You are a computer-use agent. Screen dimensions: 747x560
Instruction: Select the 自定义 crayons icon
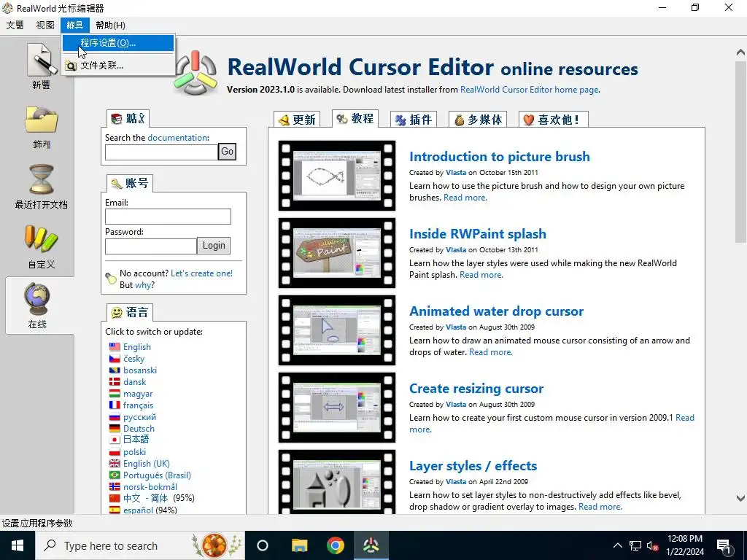[42, 238]
